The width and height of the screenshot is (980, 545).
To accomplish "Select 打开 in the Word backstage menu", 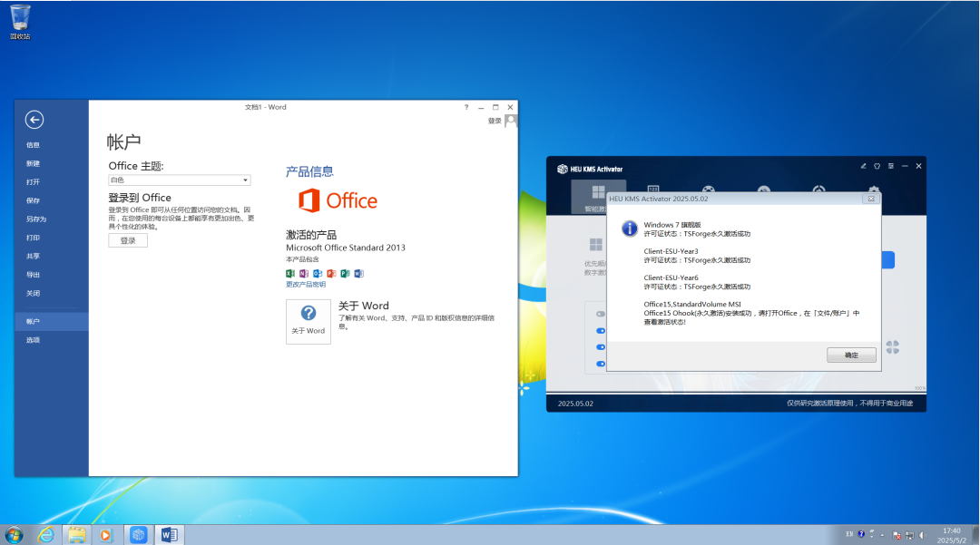I will [x=34, y=182].
